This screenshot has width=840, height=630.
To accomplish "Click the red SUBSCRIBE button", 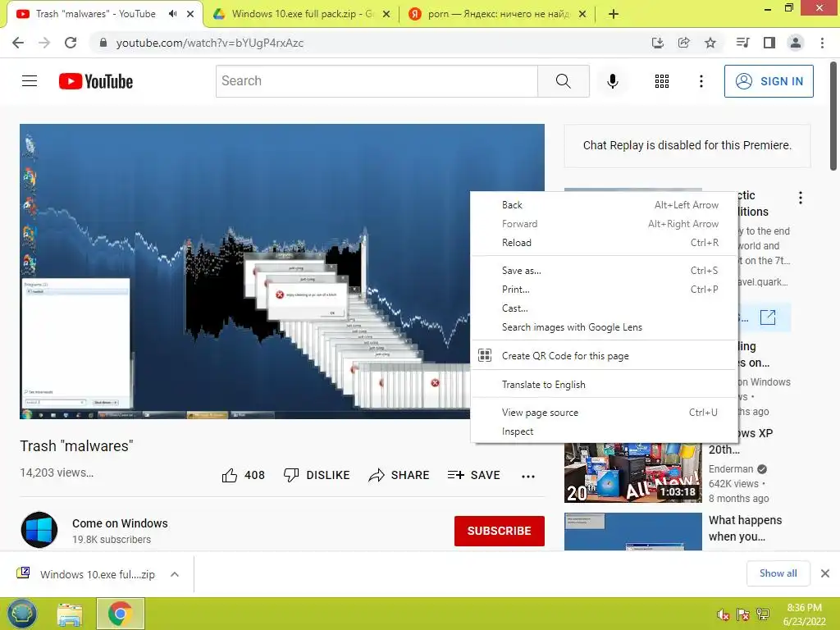I will click(500, 531).
